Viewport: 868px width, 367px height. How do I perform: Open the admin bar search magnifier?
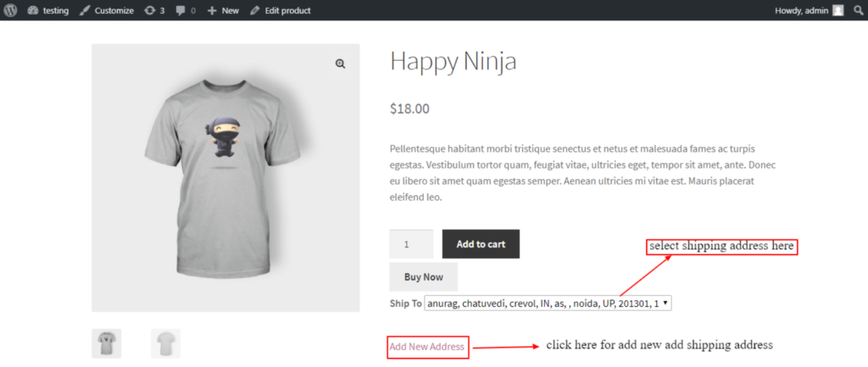[858, 10]
